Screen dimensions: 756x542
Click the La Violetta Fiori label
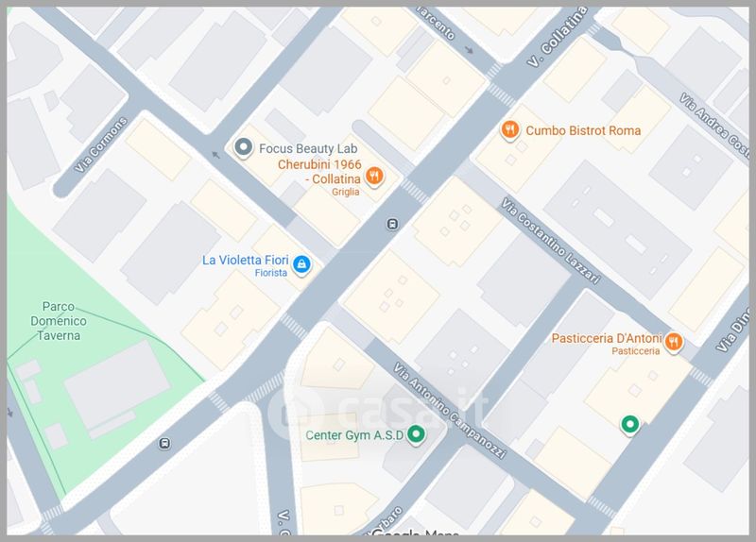click(246, 261)
